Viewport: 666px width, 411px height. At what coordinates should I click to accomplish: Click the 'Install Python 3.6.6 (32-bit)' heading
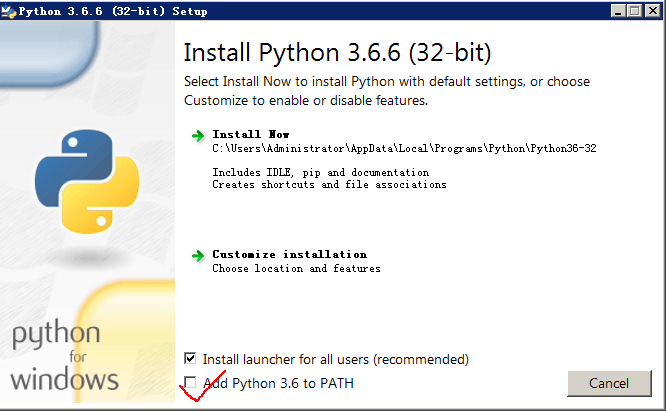pos(337,53)
